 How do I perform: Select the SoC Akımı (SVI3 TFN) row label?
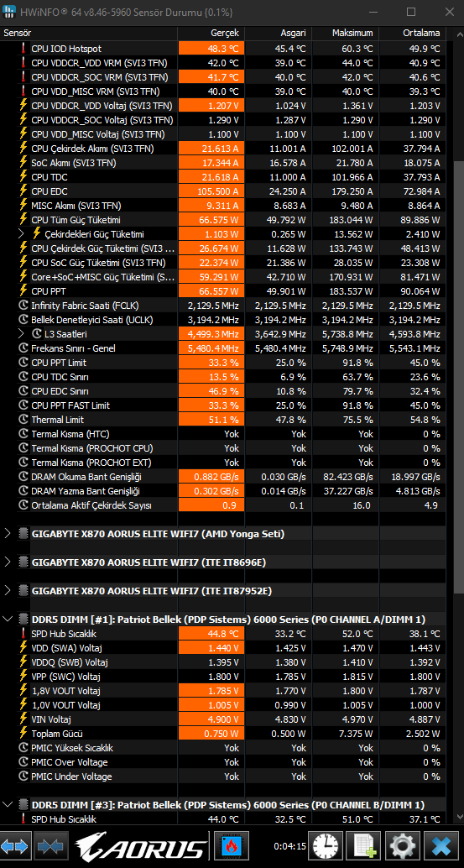(74, 162)
